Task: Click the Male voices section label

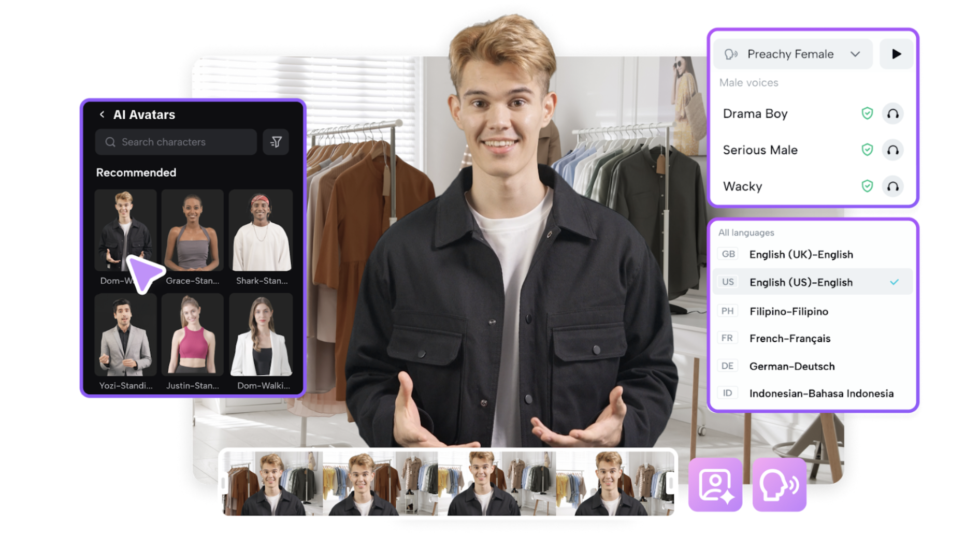Action: 748,83
